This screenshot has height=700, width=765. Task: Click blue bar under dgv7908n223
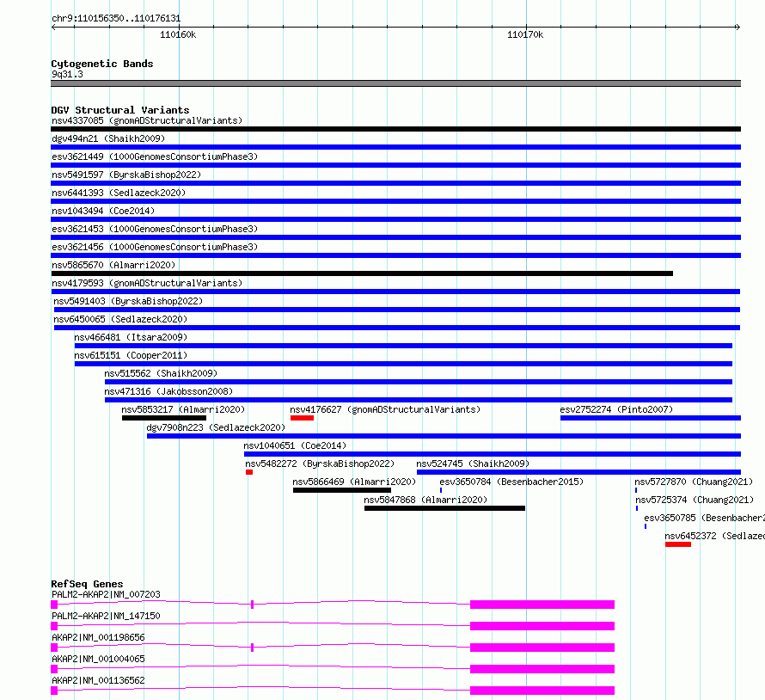click(444, 436)
